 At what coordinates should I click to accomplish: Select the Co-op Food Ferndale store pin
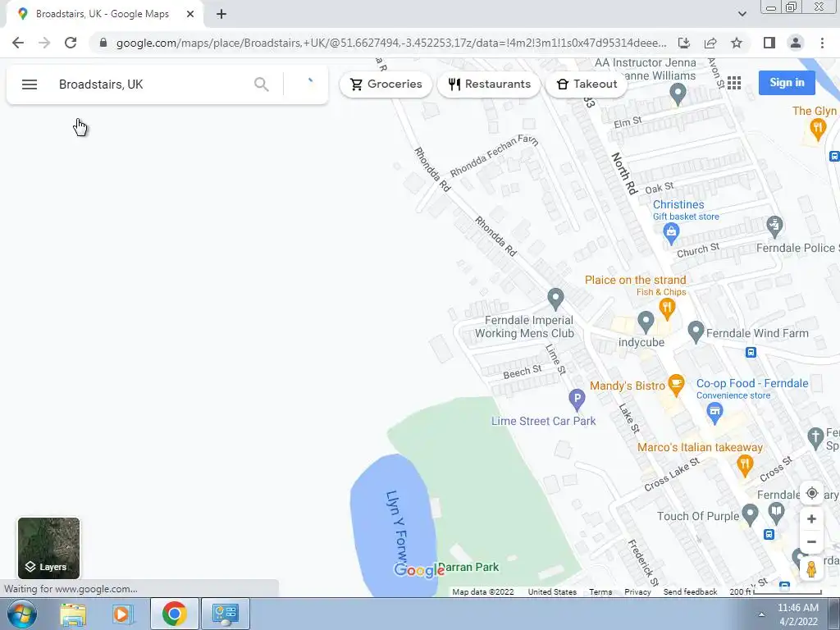click(x=714, y=413)
